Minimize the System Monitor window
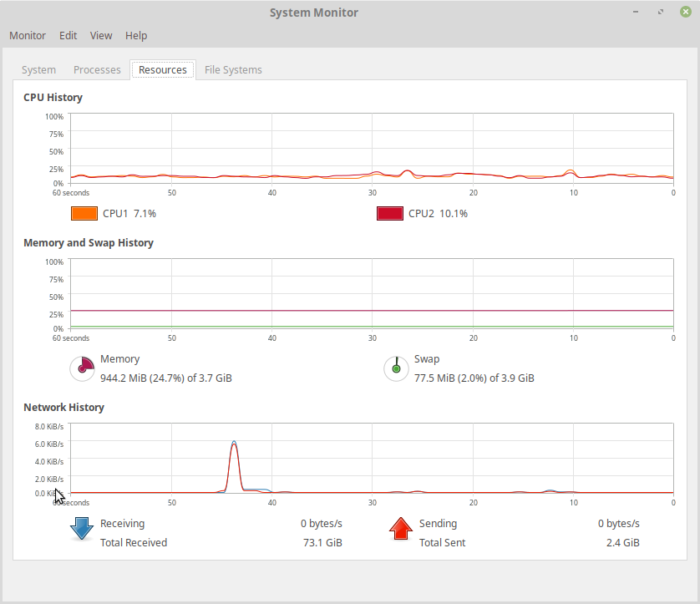This screenshot has height=604, width=700. [x=636, y=12]
